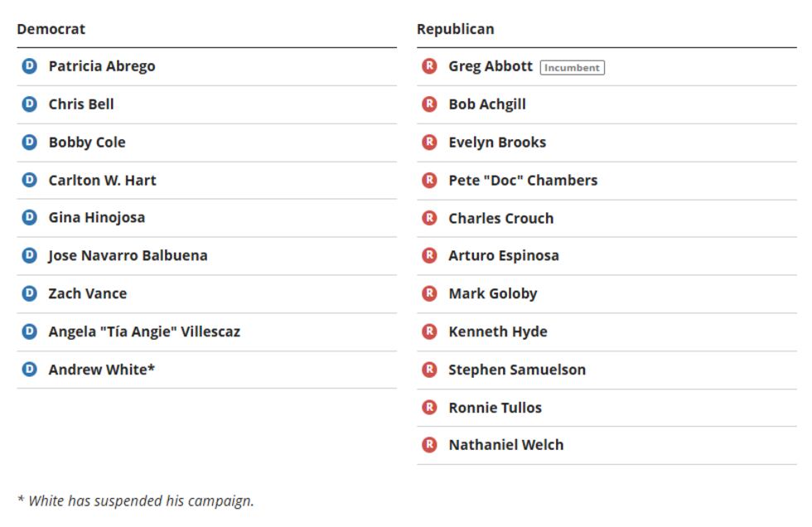Select Andrew White in the Democrat column
812x527 pixels.
coord(101,370)
